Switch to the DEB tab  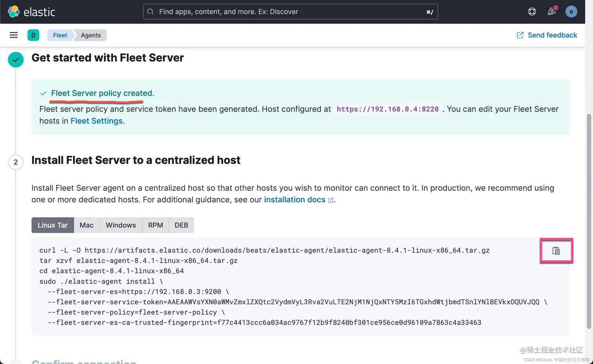pos(181,225)
